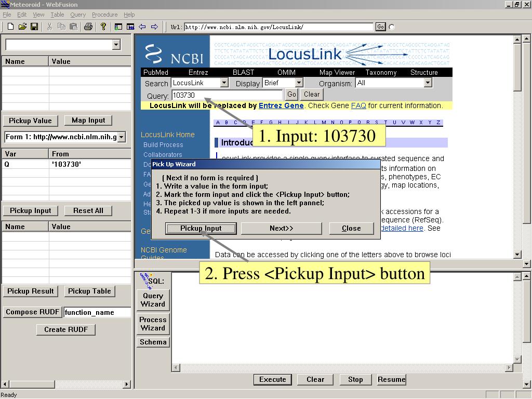The image size is (532, 399).
Task: Open help via the yellow question mark icon
Action: pos(103,26)
